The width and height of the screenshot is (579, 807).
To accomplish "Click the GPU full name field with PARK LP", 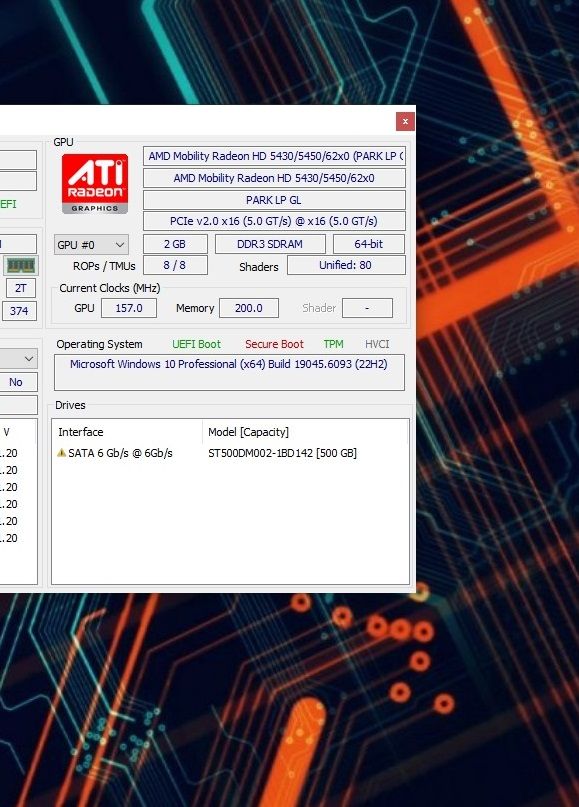I will point(274,156).
